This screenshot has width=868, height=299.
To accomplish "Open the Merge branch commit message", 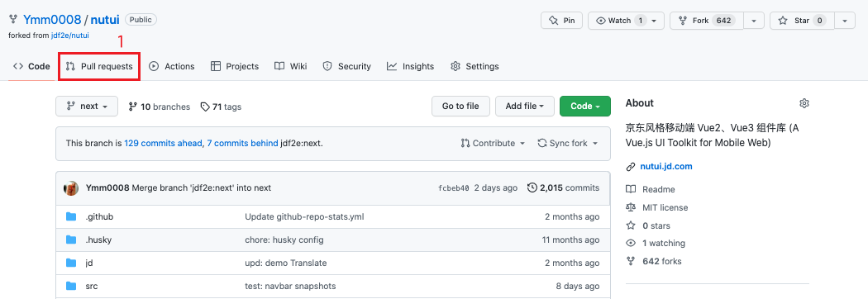I will click(202, 188).
